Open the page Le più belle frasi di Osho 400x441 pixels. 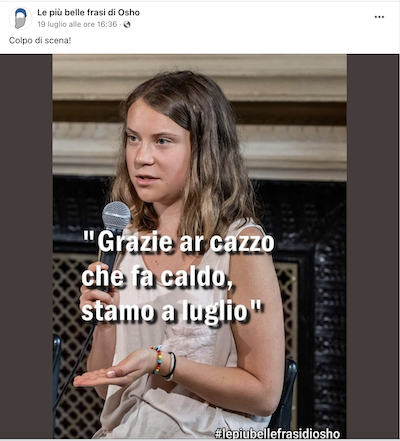pos(88,12)
